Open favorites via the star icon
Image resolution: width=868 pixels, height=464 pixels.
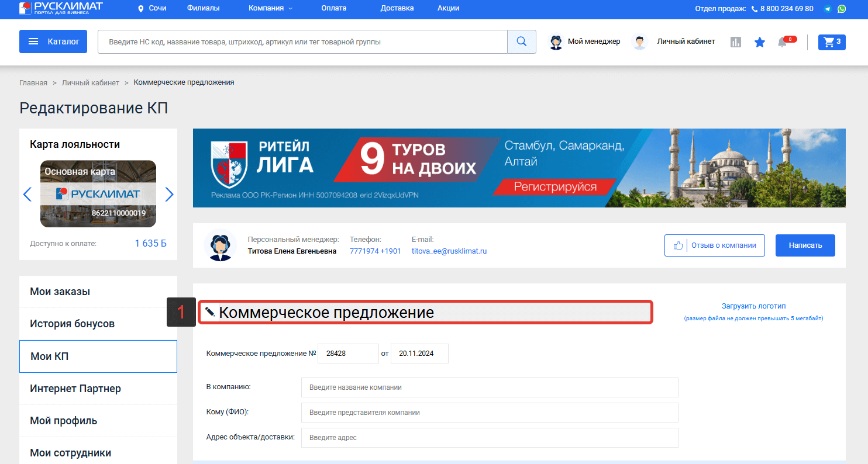pyautogui.click(x=760, y=42)
